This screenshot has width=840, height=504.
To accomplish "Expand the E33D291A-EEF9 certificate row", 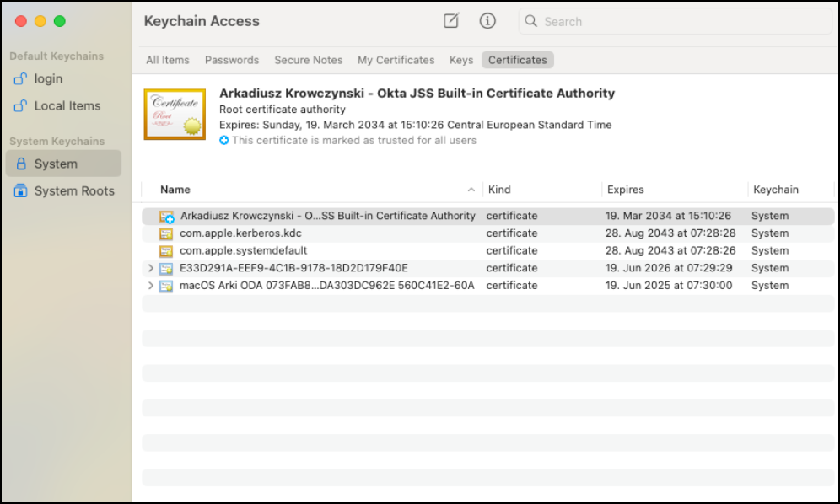I will [151, 268].
